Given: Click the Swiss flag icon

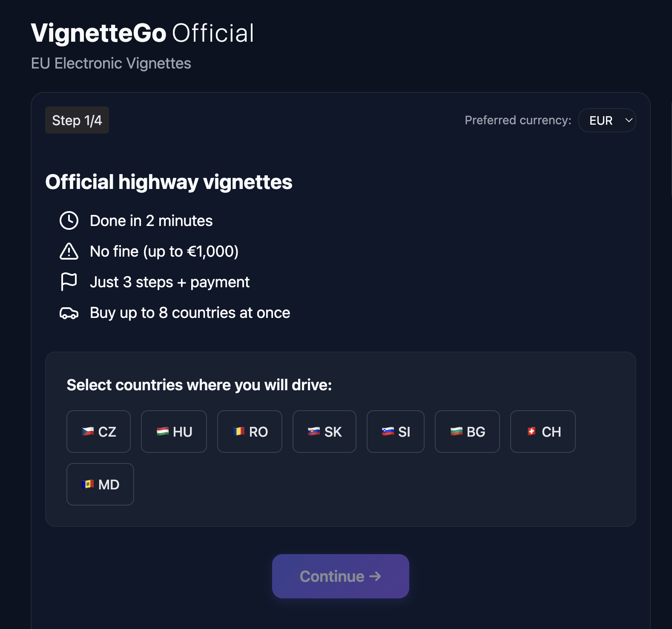Looking at the screenshot, I should (531, 432).
